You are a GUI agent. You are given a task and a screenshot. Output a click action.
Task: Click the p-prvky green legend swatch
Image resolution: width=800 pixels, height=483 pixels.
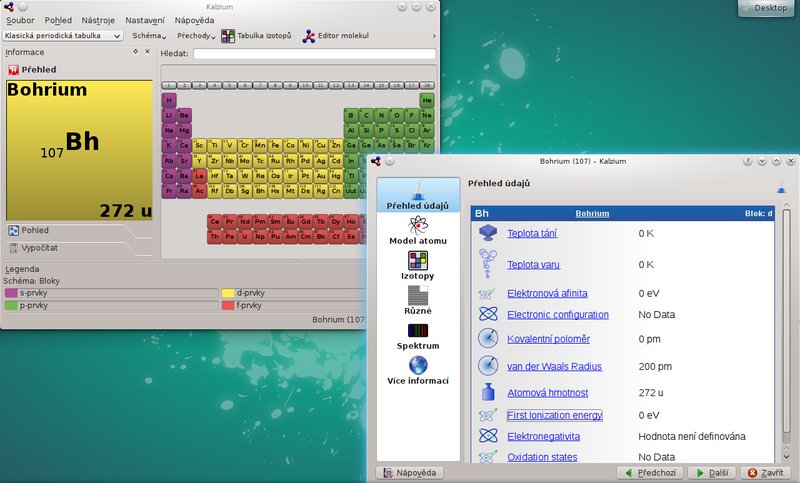tap(11, 306)
